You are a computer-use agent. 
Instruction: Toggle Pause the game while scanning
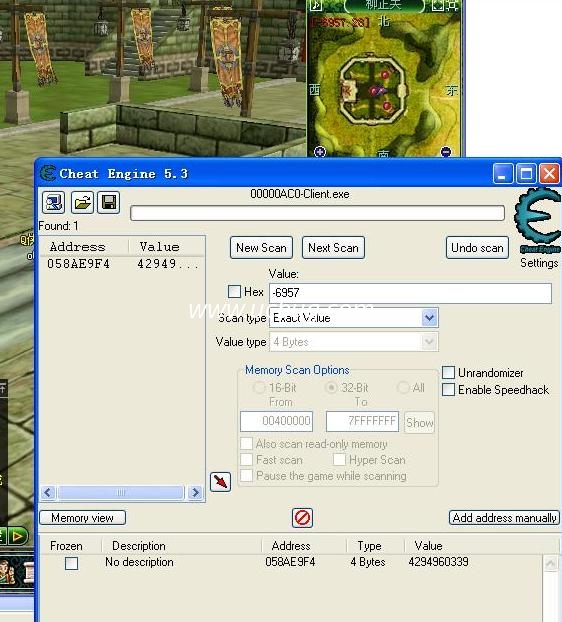tap(246, 475)
